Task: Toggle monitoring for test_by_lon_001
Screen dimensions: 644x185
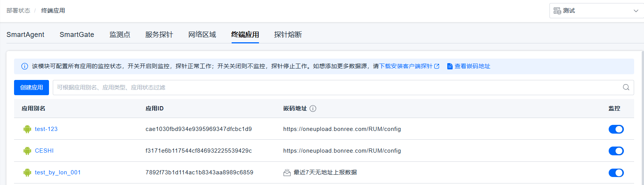Action: pyautogui.click(x=616, y=173)
